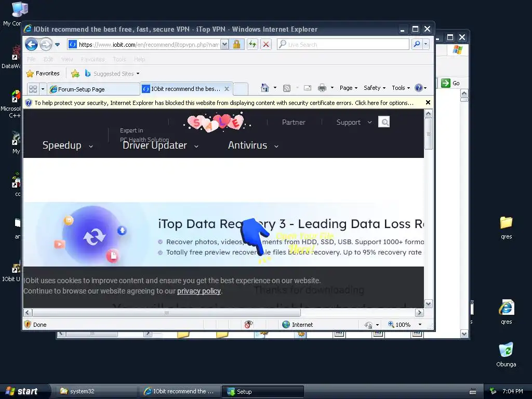Expand the Home button dropdown arrow
Image resolution: width=532 pixels, height=399 pixels.
(x=275, y=88)
